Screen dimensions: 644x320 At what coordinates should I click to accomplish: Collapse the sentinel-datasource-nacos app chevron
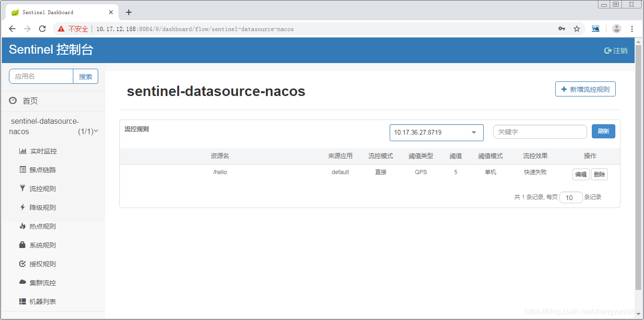[x=96, y=131]
